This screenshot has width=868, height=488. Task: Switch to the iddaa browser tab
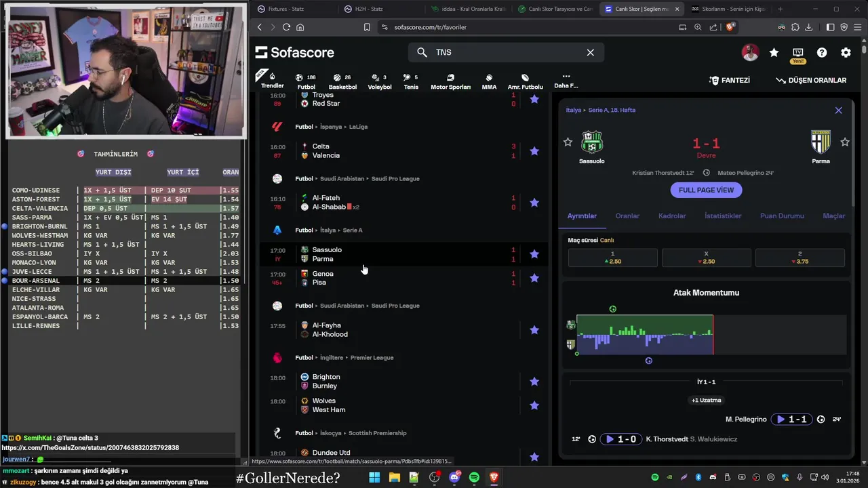tap(468, 9)
